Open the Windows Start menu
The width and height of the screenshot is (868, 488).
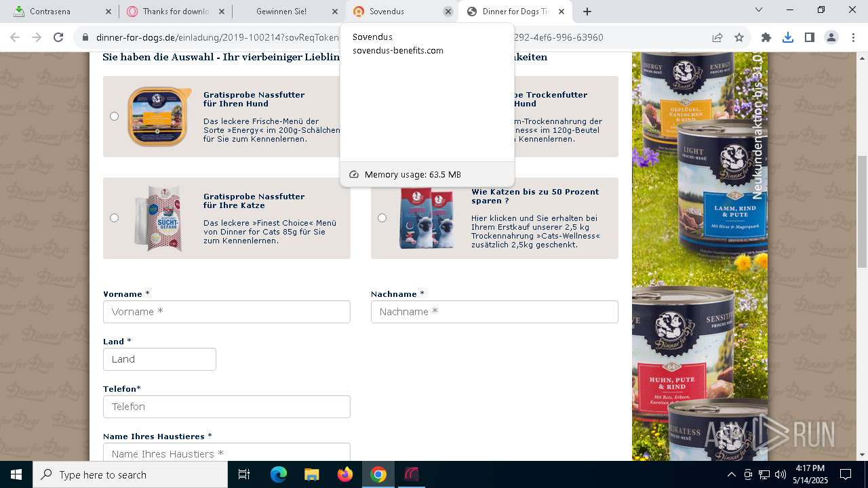tap(16, 474)
